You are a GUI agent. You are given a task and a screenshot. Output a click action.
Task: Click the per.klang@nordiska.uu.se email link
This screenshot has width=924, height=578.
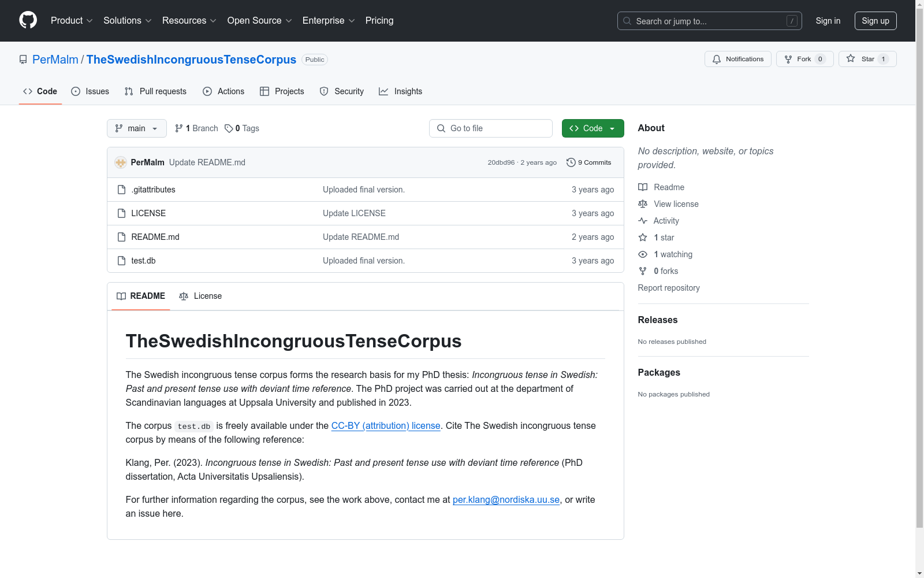tap(506, 500)
